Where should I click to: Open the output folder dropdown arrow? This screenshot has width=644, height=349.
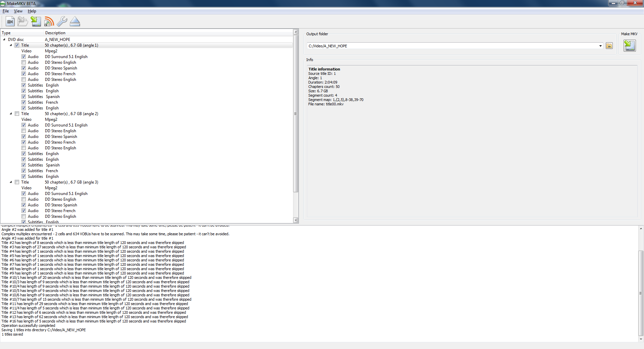[600, 46]
